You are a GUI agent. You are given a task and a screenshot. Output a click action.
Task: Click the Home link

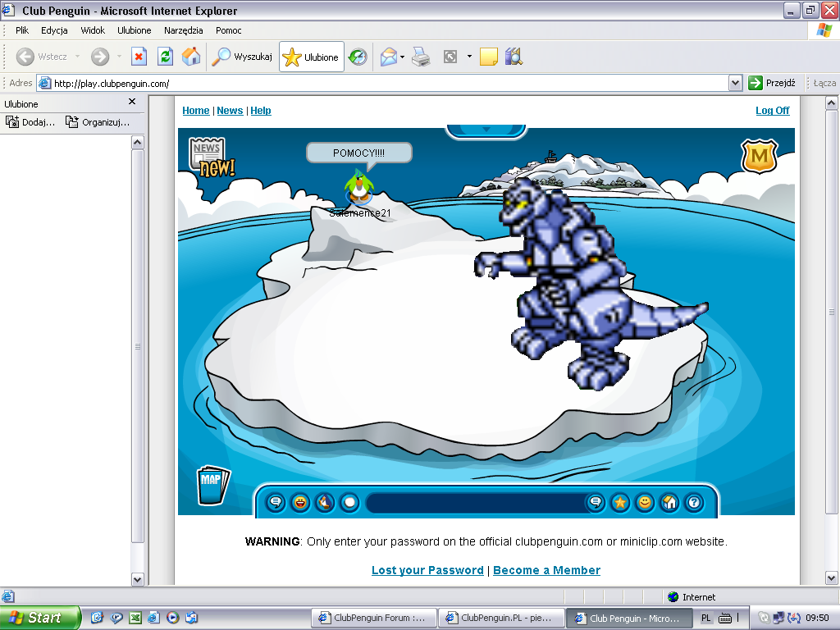coord(196,111)
